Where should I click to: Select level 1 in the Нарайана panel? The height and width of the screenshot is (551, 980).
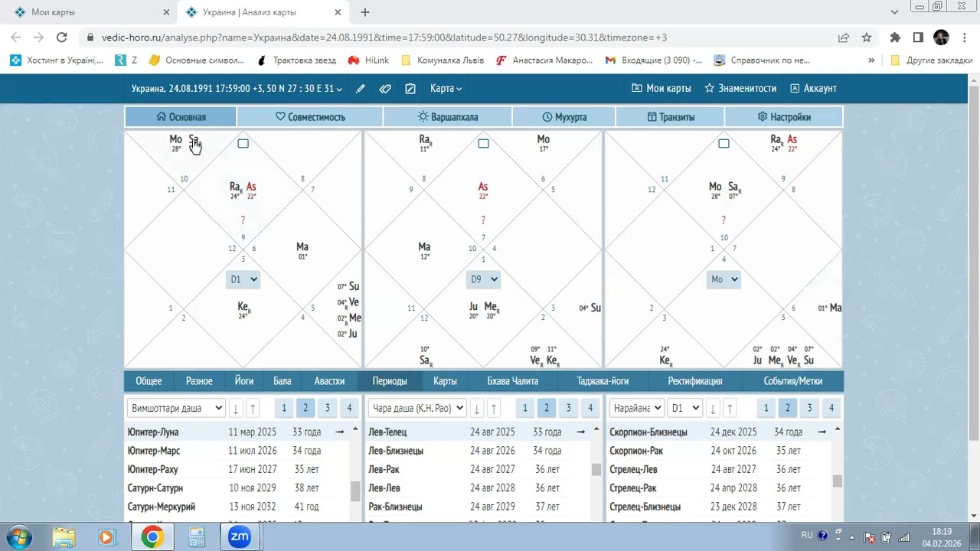[x=765, y=408]
